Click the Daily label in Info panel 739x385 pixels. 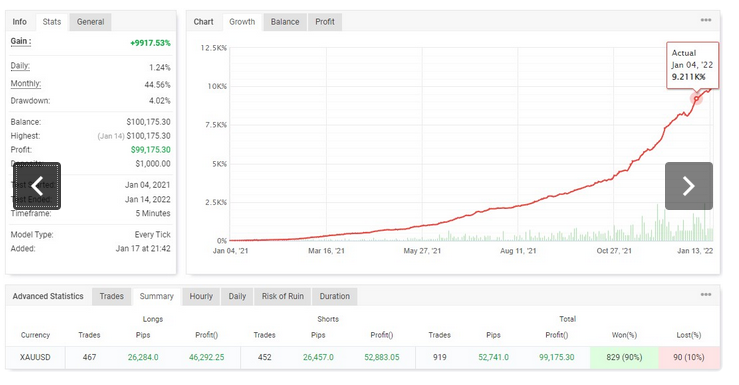[x=20, y=66]
